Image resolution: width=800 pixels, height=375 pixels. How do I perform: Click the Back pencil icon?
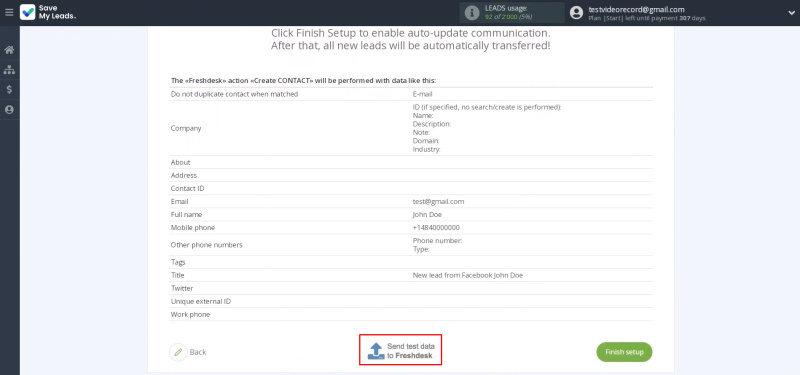[x=178, y=352]
